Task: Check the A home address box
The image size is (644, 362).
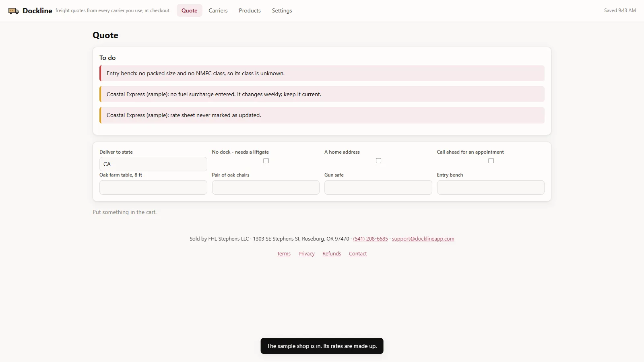Action: click(x=378, y=160)
